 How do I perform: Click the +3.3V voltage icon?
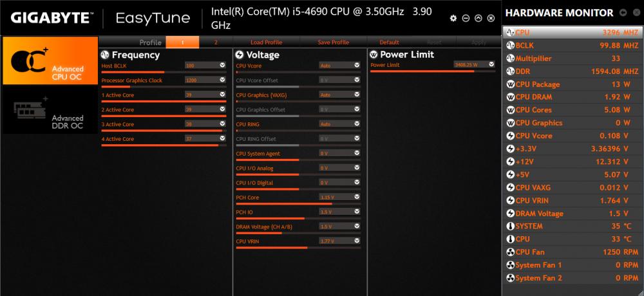511,149
